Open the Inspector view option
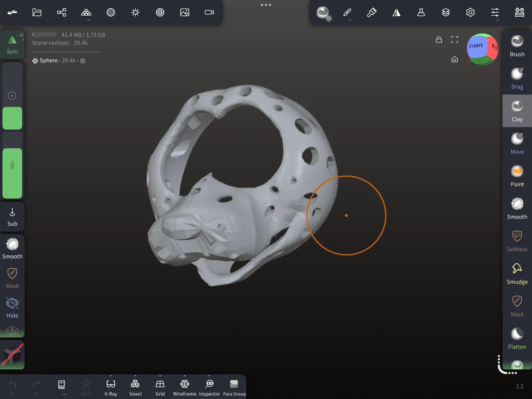Screen dimensions: 532x399 pyautogui.click(x=209, y=388)
